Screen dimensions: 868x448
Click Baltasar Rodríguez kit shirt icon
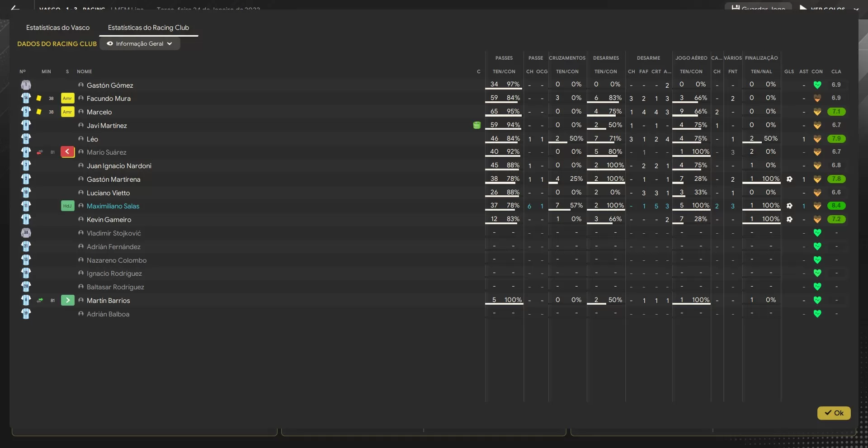pos(26,287)
